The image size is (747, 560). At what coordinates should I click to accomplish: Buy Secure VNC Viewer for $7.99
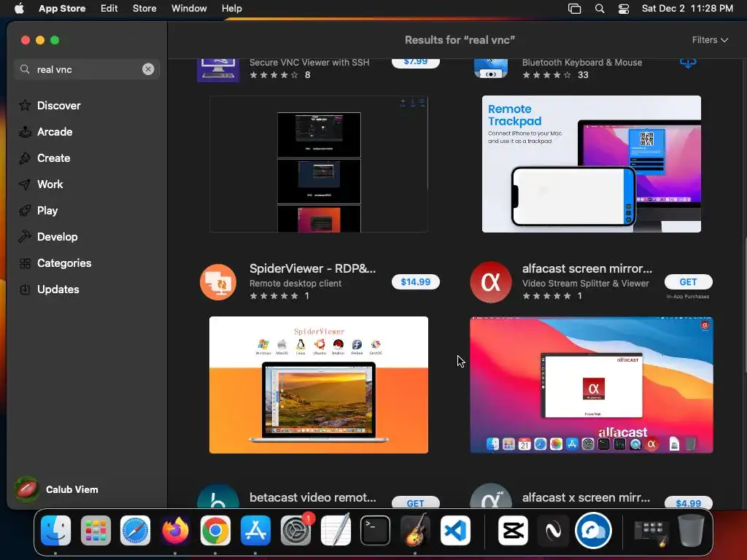[415, 63]
